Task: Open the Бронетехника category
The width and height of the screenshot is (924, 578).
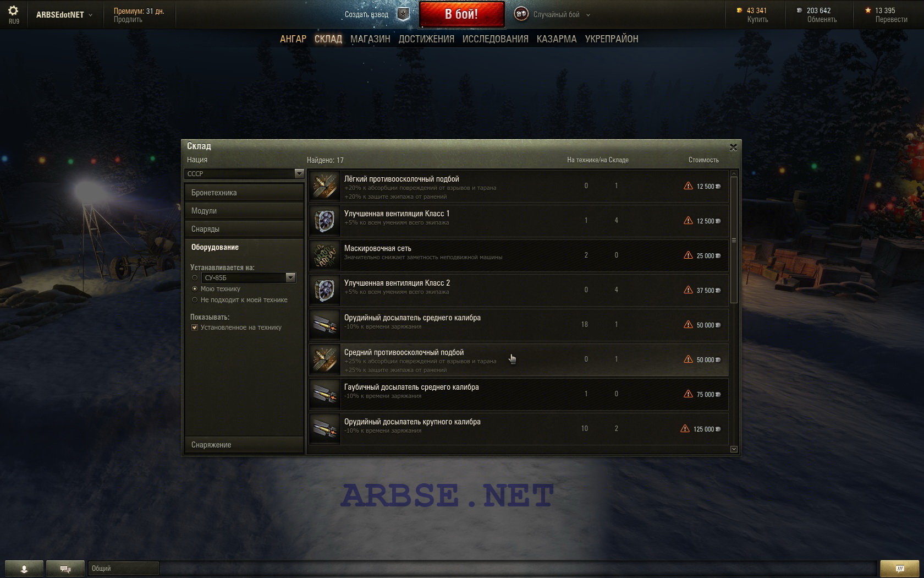Action: 244,193
